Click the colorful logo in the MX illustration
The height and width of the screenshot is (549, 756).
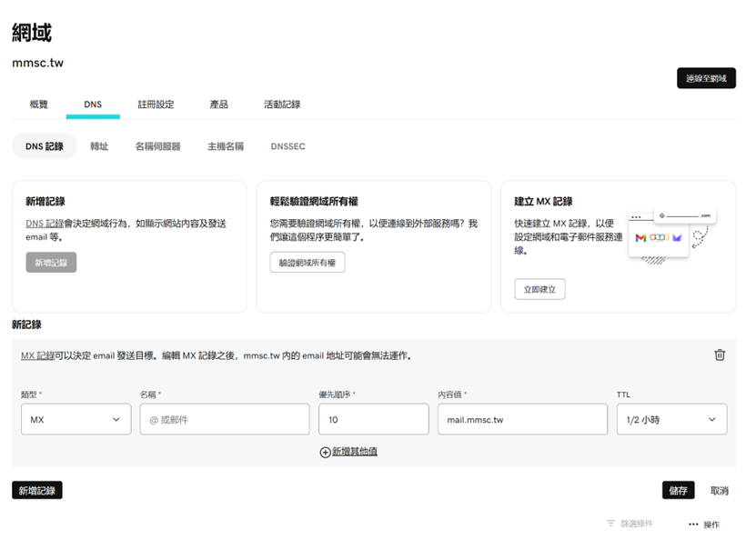[660, 237]
